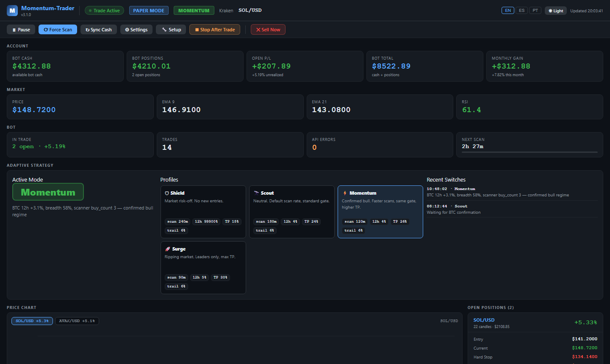Click the SOL/USD open position title
The height and width of the screenshot is (364, 610).
pyautogui.click(x=484, y=320)
